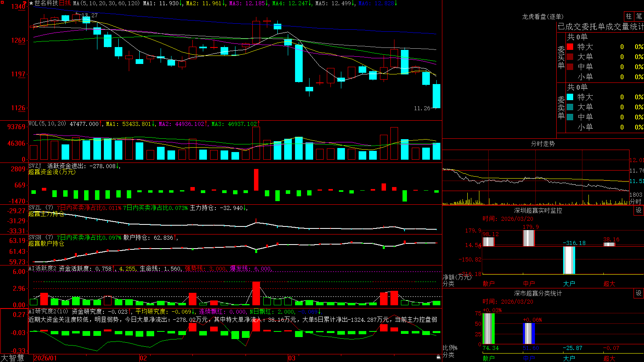The height and width of the screenshot is (362, 644).
Task: Click the 大户 bar labeled -316.18
Action: coord(569,260)
